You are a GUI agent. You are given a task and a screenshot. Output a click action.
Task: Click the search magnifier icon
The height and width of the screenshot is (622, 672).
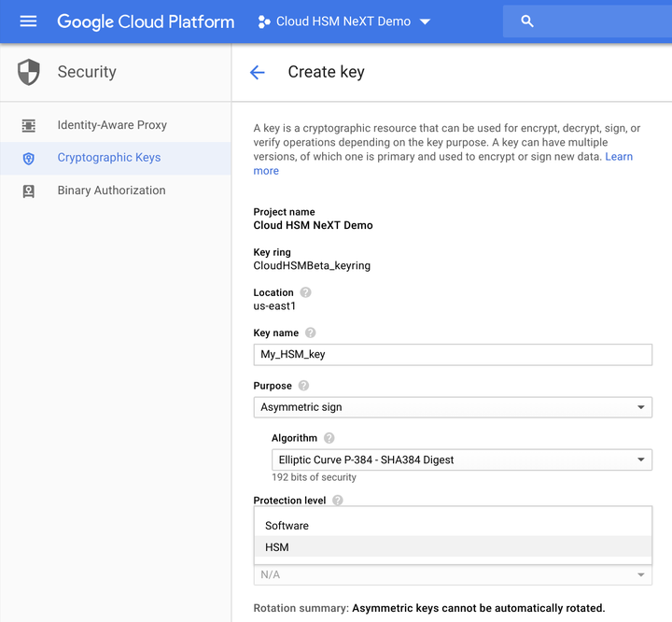[x=527, y=21]
